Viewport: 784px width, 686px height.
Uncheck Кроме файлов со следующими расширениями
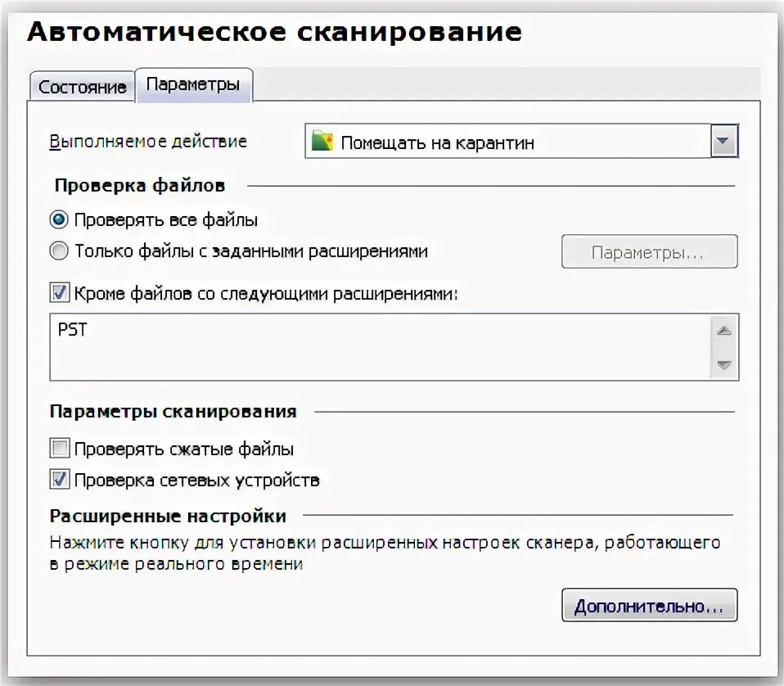pos(60,293)
